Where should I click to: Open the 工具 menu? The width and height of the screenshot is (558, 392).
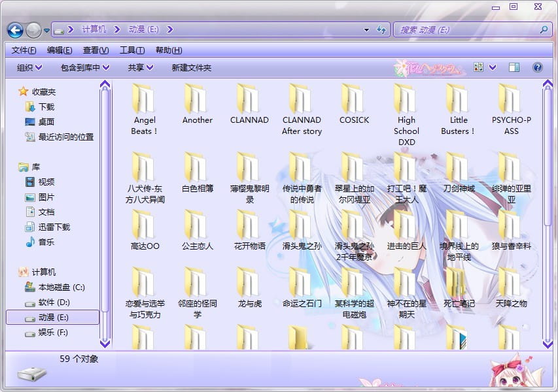133,50
